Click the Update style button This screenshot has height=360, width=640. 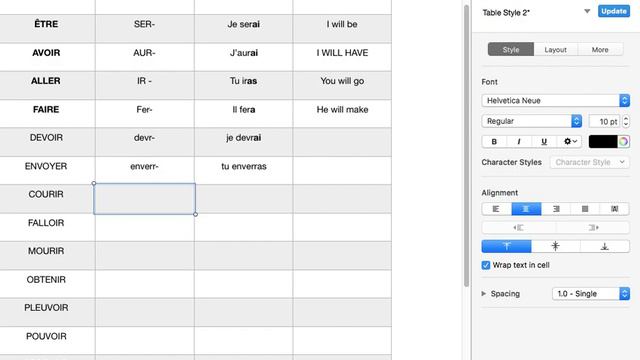[613, 11]
